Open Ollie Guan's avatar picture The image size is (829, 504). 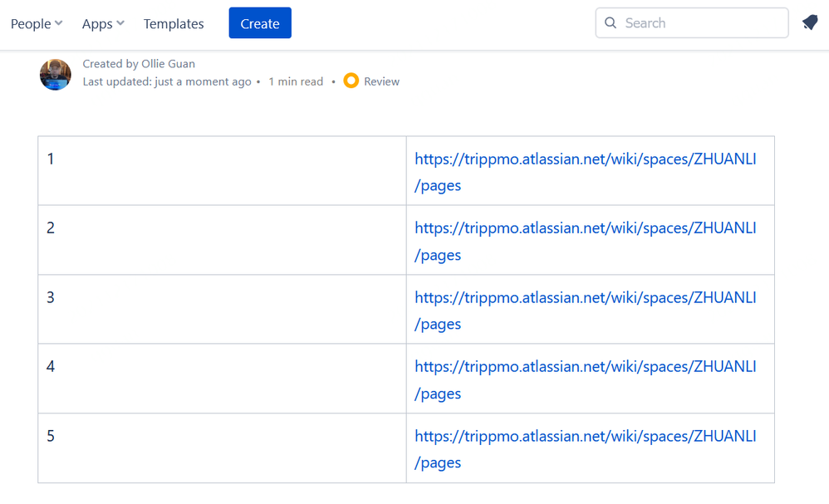[x=56, y=75]
